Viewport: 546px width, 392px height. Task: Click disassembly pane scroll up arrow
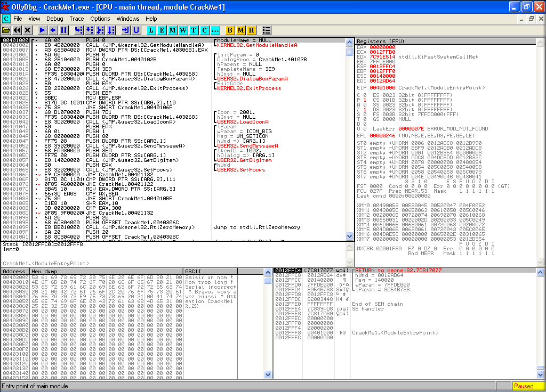click(350, 42)
